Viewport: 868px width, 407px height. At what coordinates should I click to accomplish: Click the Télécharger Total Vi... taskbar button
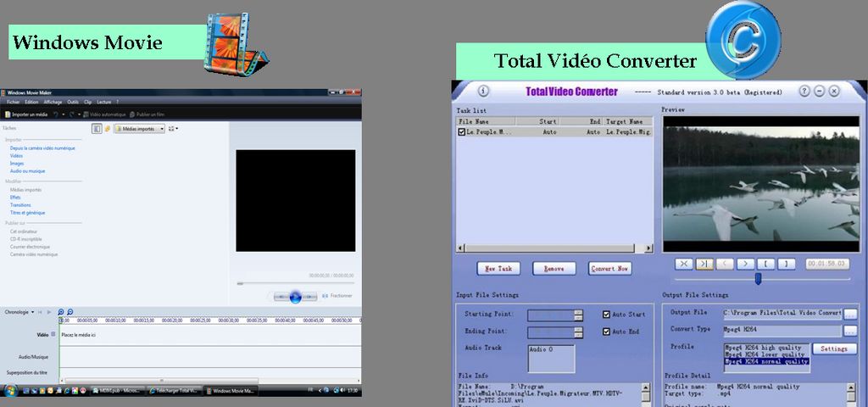point(175,391)
